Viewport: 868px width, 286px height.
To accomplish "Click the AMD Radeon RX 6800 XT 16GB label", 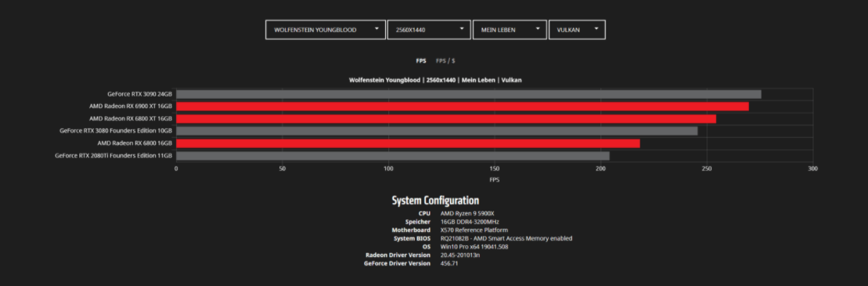I will tap(131, 118).
